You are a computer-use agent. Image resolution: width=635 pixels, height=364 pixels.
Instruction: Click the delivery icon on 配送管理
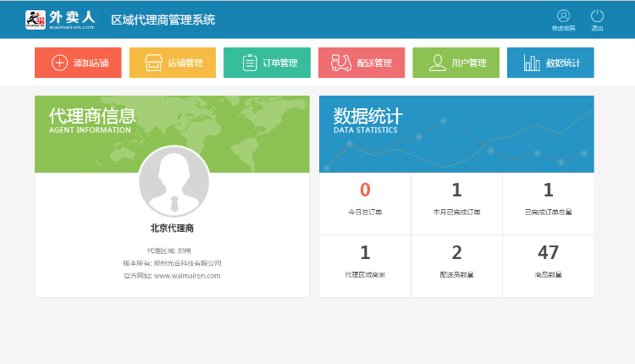click(x=340, y=63)
